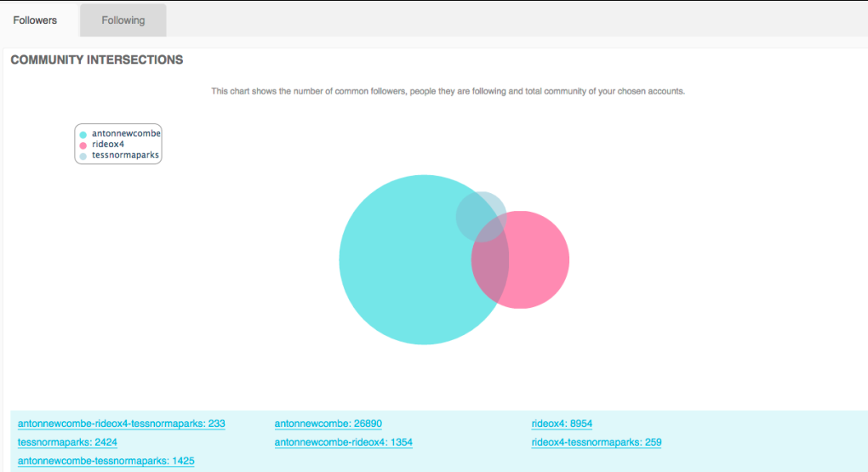Open the Following tab
868x472 pixels.
(123, 20)
